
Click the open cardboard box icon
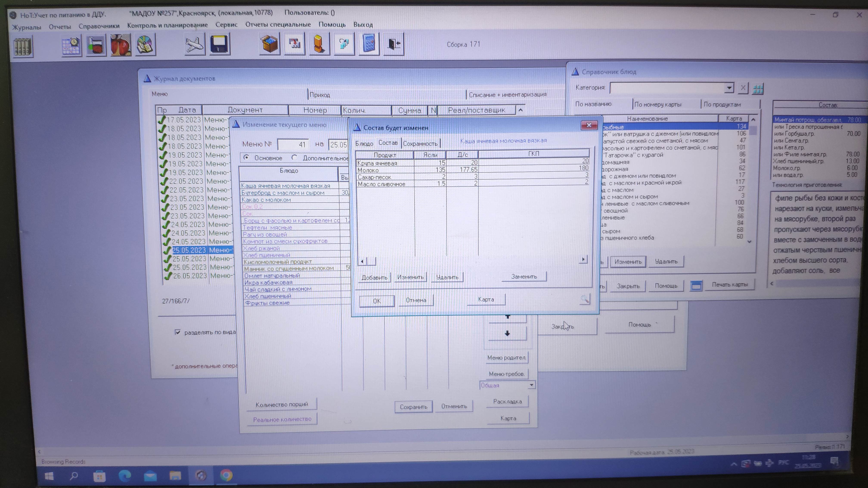(270, 44)
